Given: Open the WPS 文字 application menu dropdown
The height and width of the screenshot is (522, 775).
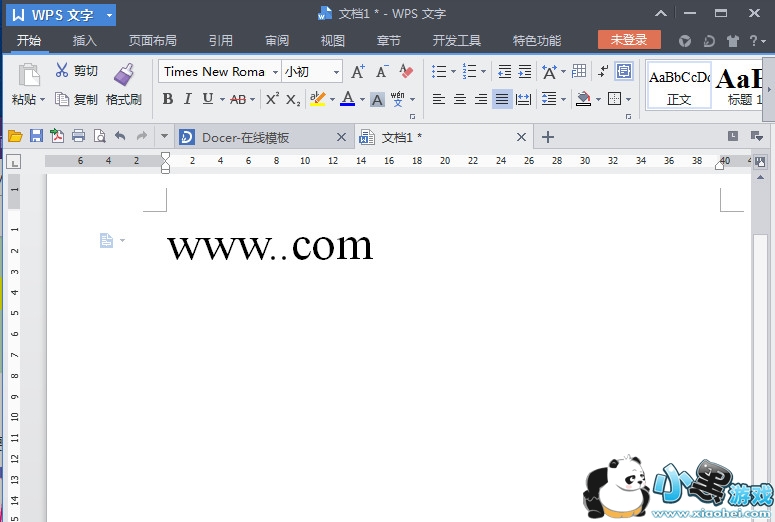Looking at the screenshot, I should click(x=109, y=15).
